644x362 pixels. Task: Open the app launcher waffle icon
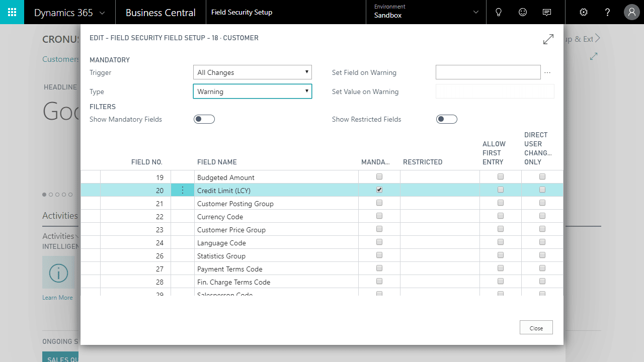12,12
